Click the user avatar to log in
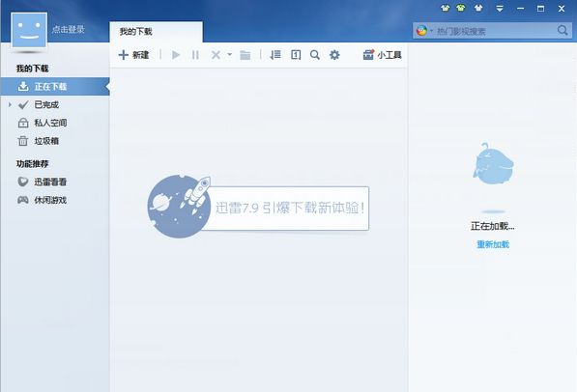 (29, 30)
